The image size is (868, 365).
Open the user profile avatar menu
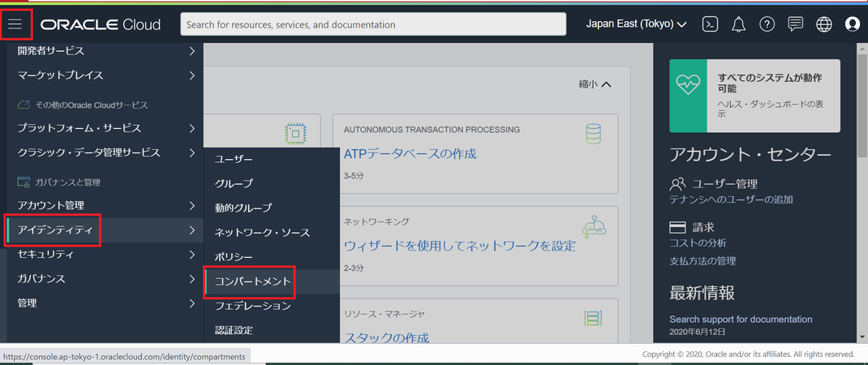(853, 24)
